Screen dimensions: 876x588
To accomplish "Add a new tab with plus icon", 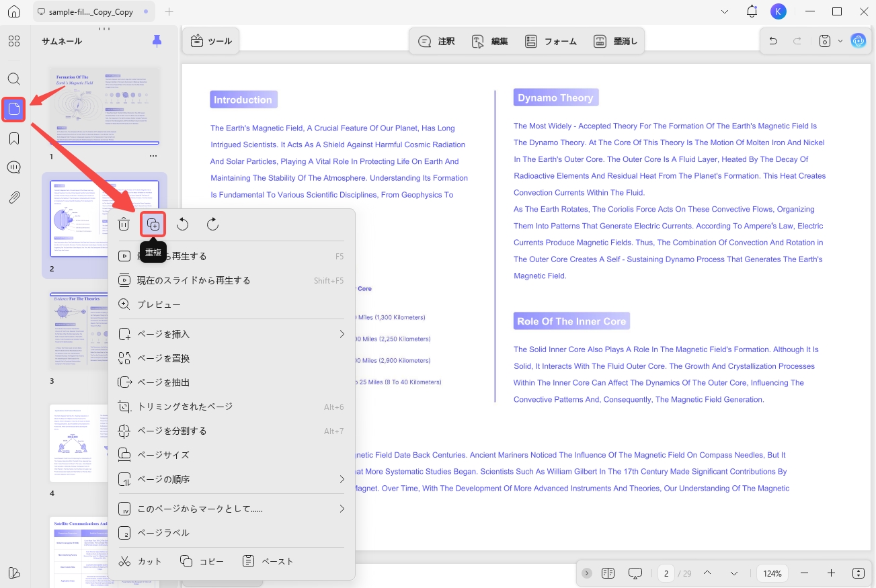I will point(169,12).
